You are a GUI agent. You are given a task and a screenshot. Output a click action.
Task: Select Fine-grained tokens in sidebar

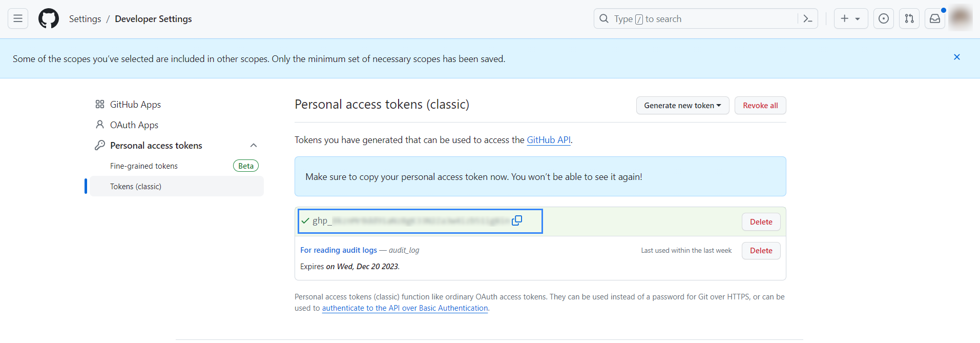[x=144, y=166]
